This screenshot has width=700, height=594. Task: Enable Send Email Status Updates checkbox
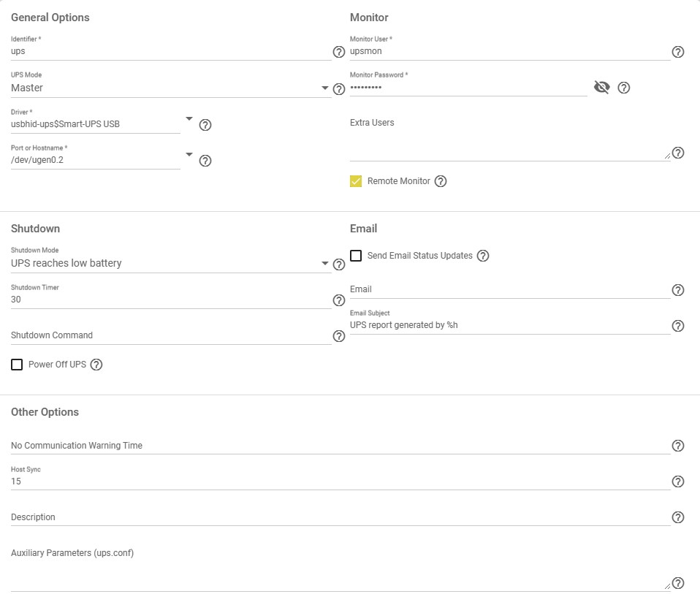(356, 255)
